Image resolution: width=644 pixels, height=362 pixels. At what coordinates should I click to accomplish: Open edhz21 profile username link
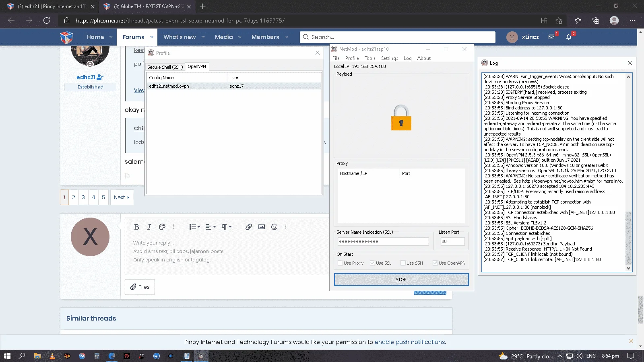tap(86, 77)
